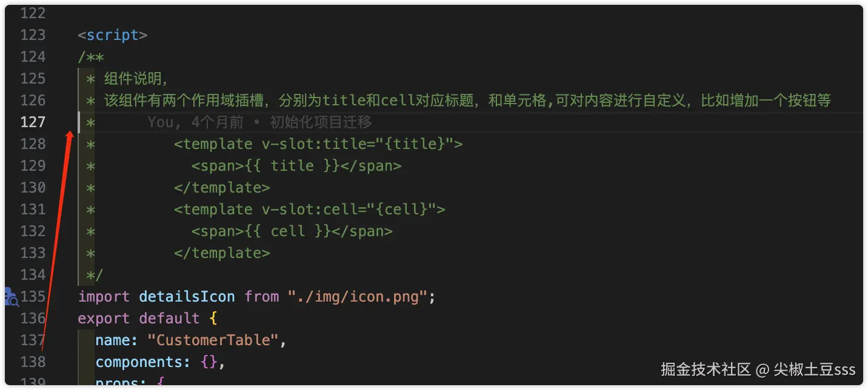Click the git blame annotation '初始化项目迁移'

[x=321, y=122]
